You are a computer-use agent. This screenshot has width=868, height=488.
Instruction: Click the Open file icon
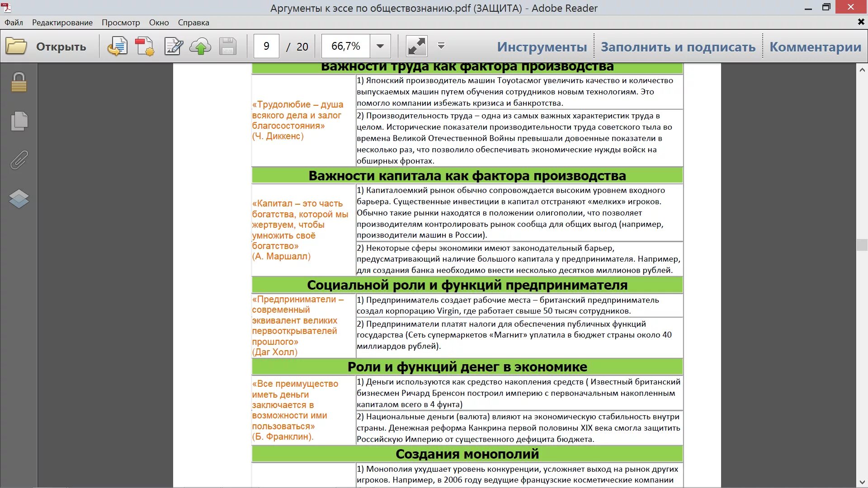pos(16,46)
